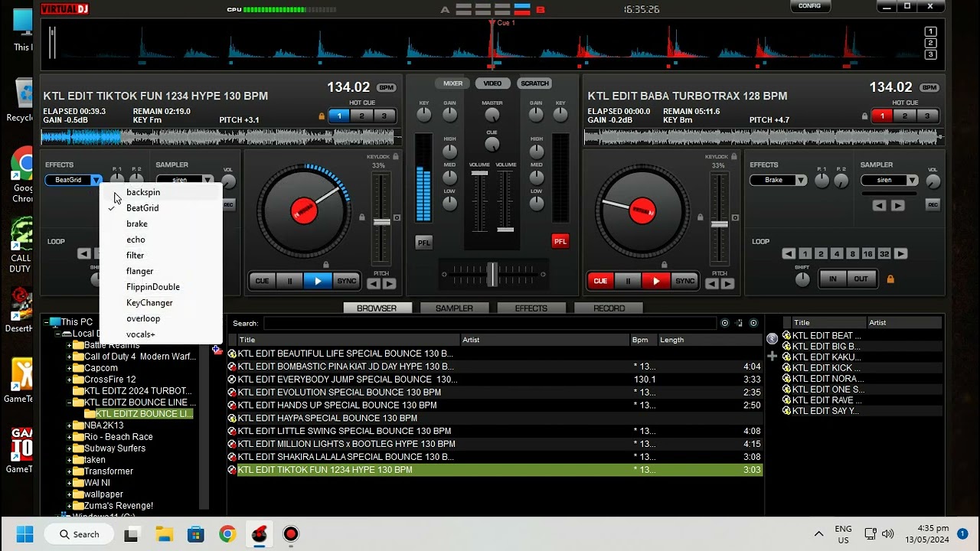Click right deck loop IN button
The height and width of the screenshot is (551, 980).
pyautogui.click(x=833, y=279)
